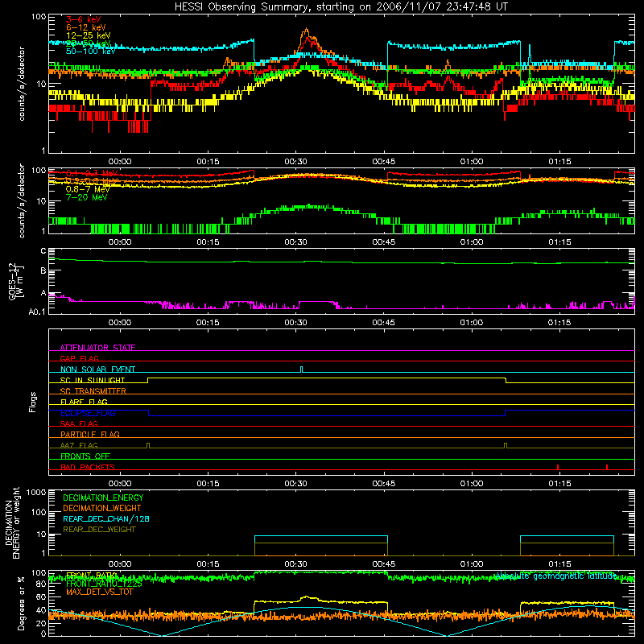Click the NON_SOLAR_EVENT pulse near 00:30
Screen dimensions: 644x644
click(301, 369)
